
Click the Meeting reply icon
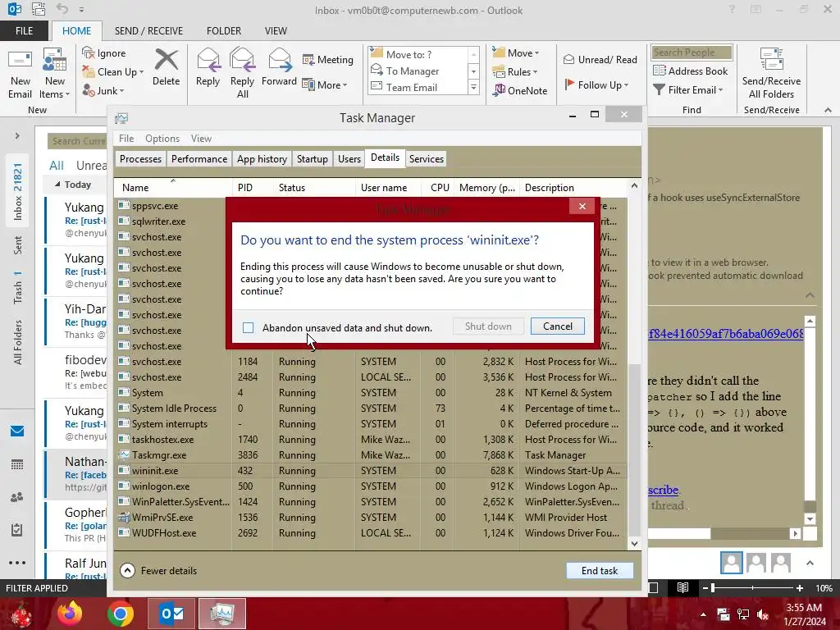[328, 59]
